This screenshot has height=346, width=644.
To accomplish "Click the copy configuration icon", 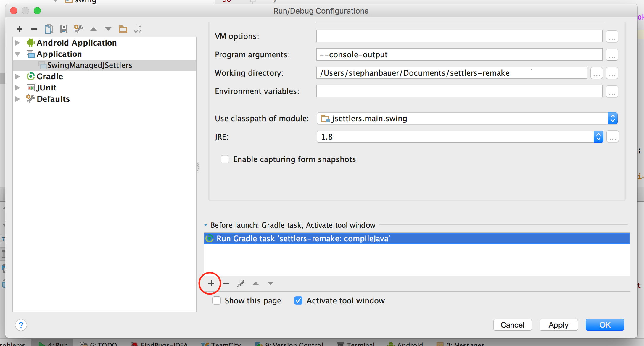I will tap(49, 29).
